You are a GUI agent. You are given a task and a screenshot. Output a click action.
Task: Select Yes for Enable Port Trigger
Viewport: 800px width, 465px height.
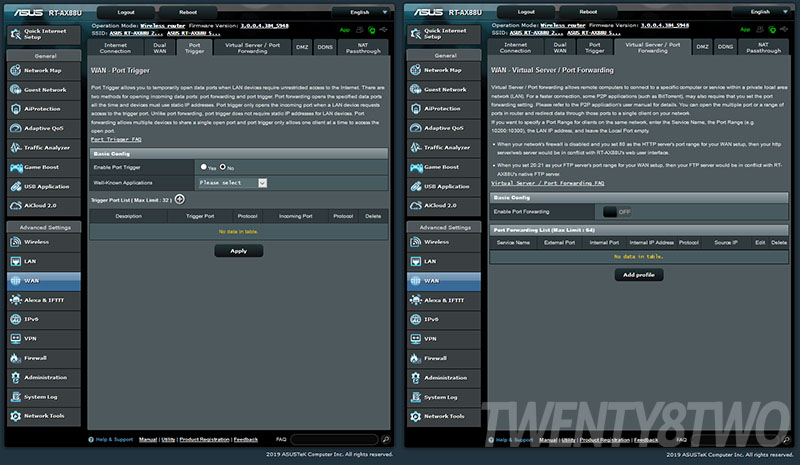[204, 167]
